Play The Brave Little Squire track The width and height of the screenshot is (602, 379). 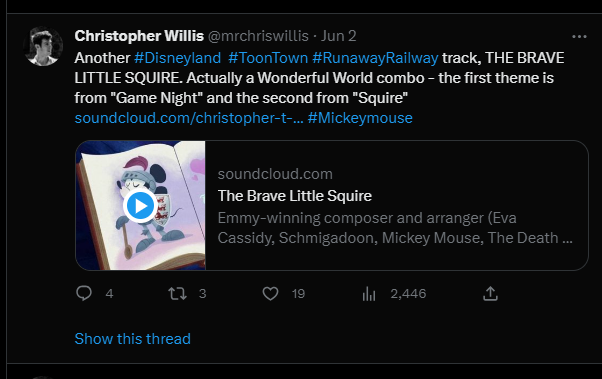click(140, 206)
